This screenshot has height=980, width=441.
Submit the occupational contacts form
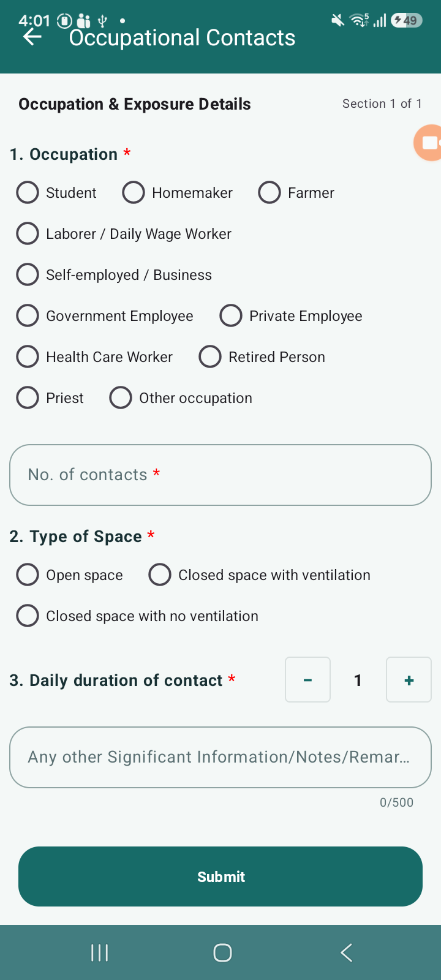[221, 876]
